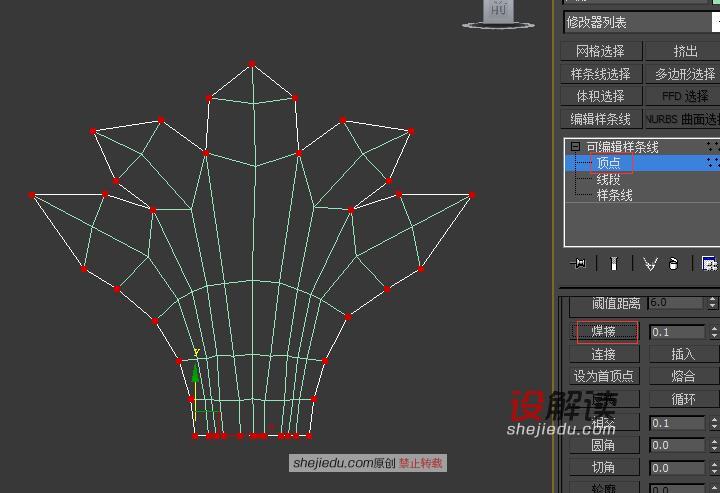This screenshot has height=493, width=720.
Task: Click the 焊接 threshold spinner arrows
Action: tap(714, 332)
